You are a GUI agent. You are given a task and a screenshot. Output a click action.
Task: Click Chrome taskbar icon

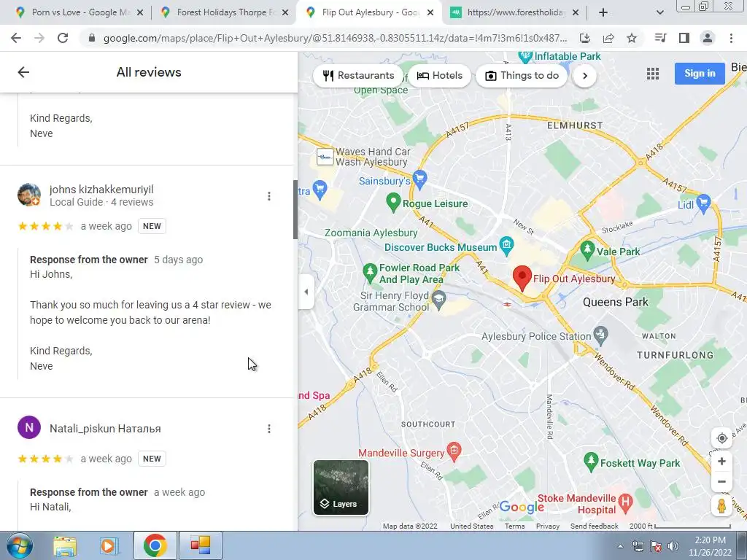(x=155, y=545)
